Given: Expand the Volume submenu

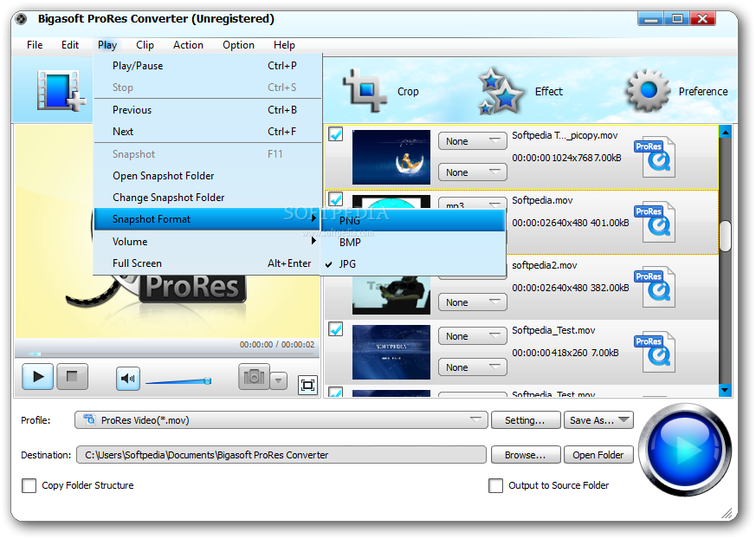Looking at the screenshot, I should pos(208,241).
